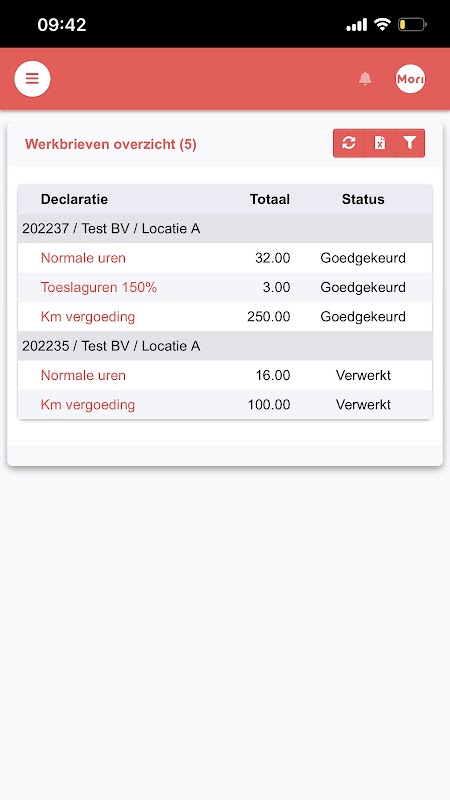Open notifications bell
Viewport: 450px width, 800px height.
click(x=365, y=79)
